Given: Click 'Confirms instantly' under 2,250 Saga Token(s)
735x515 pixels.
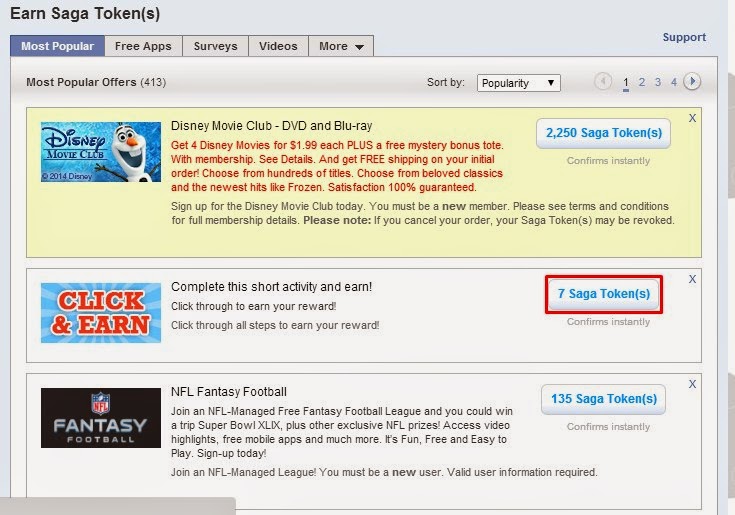Looking at the screenshot, I should (608, 161).
